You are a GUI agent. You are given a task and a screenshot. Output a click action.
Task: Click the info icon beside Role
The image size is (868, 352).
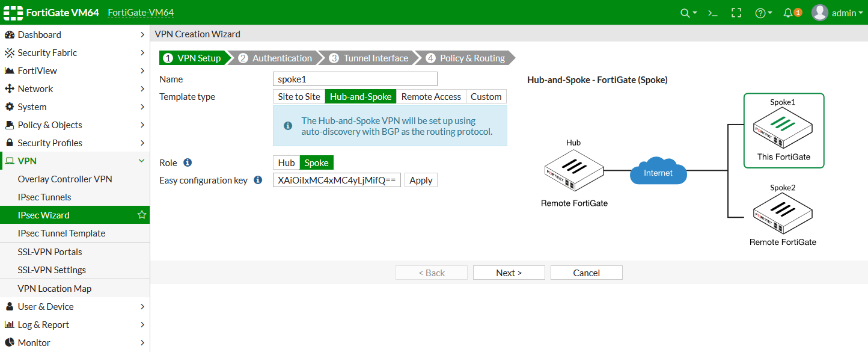click(x=188, y=162)
